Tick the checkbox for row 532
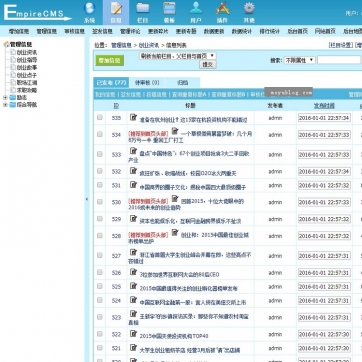362x362 pixels. point(100,171)
